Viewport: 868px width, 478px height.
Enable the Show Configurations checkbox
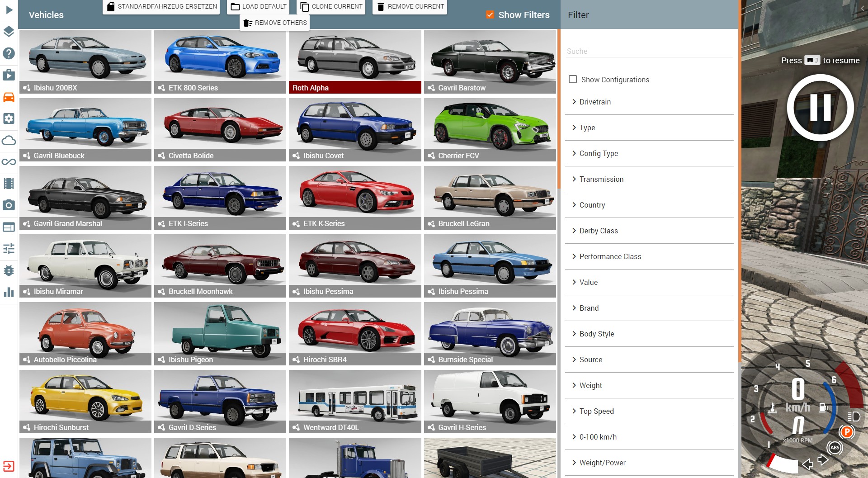pyautogui.click(x=573, y=79)
